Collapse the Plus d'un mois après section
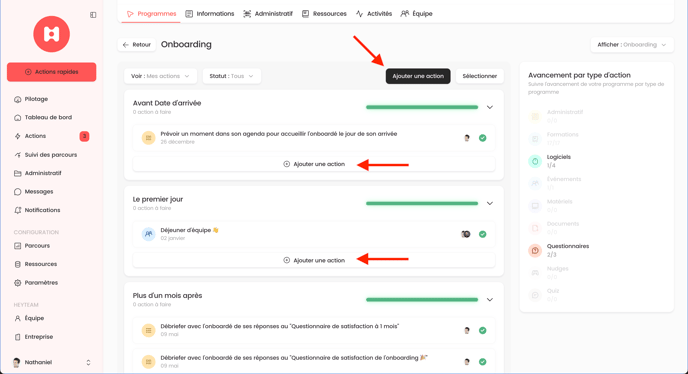688x374 pixels. (x=490, y=299)
